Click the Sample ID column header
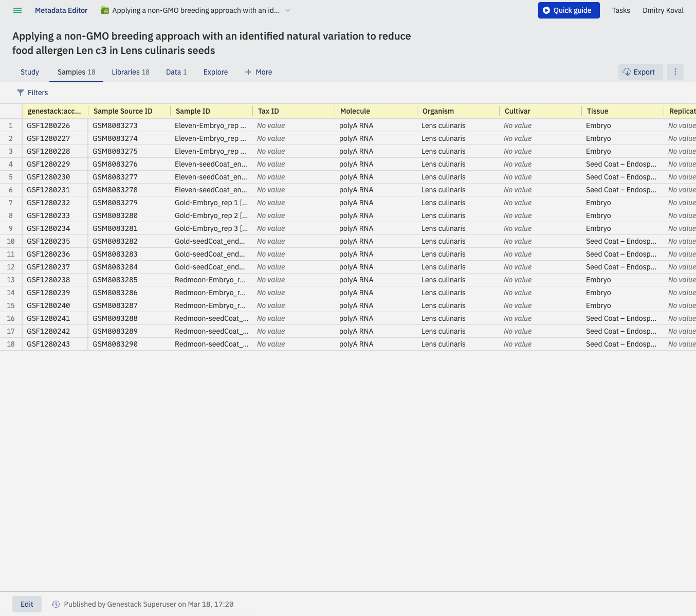Image resolution: width=696 pixels, height=616 pixels. point(211,111)
